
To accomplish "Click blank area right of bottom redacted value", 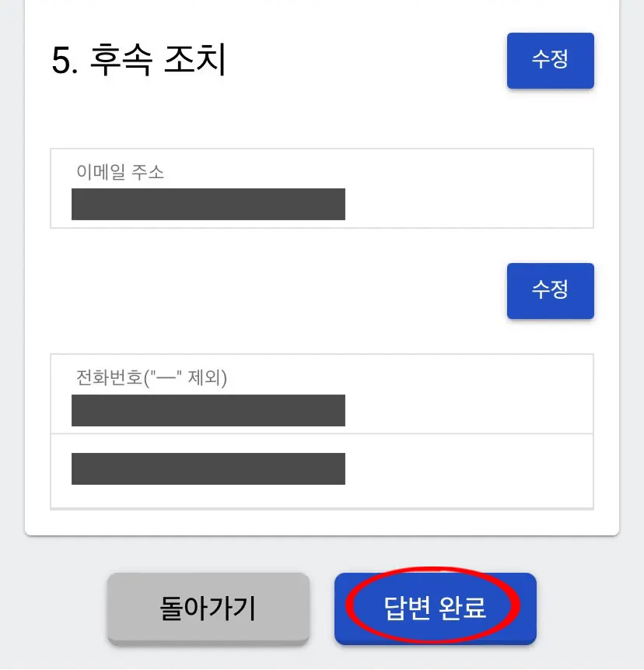I will pyautogui.click(x=467, y=468).
